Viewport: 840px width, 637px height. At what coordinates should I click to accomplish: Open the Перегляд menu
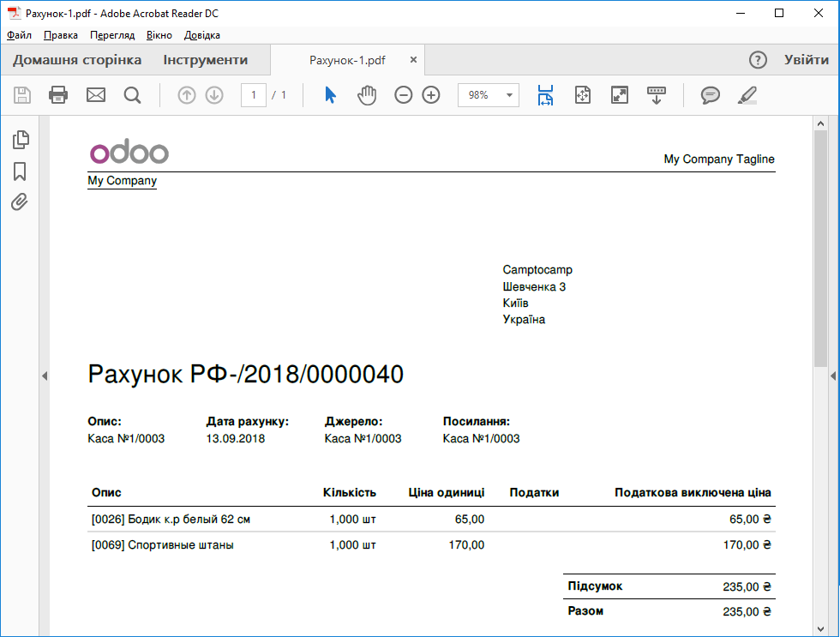click(112, 35)
